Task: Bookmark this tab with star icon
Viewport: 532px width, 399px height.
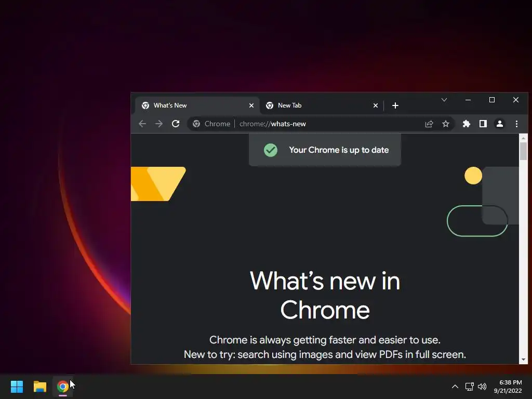Action: coord(445,124)
